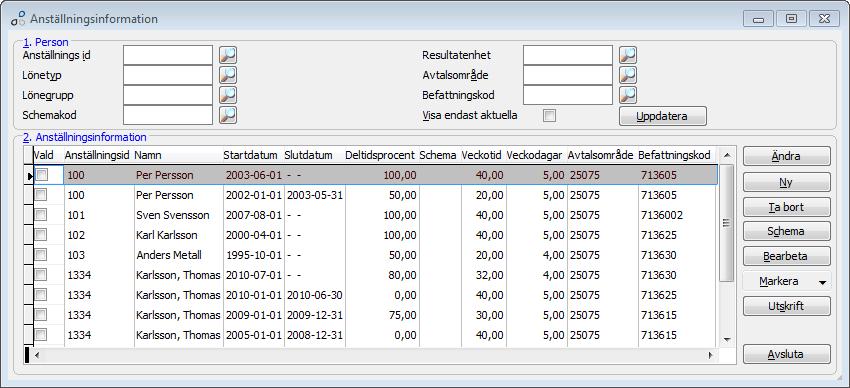Open lookup for Avtalsområde field
Image resolution: width=850 pixels, height=388 pixels.
click(628, 75)
